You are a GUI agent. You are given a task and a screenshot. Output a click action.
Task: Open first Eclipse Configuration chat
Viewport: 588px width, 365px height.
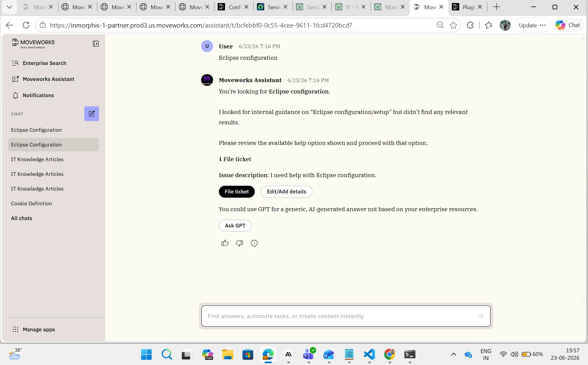pos(53,130)
